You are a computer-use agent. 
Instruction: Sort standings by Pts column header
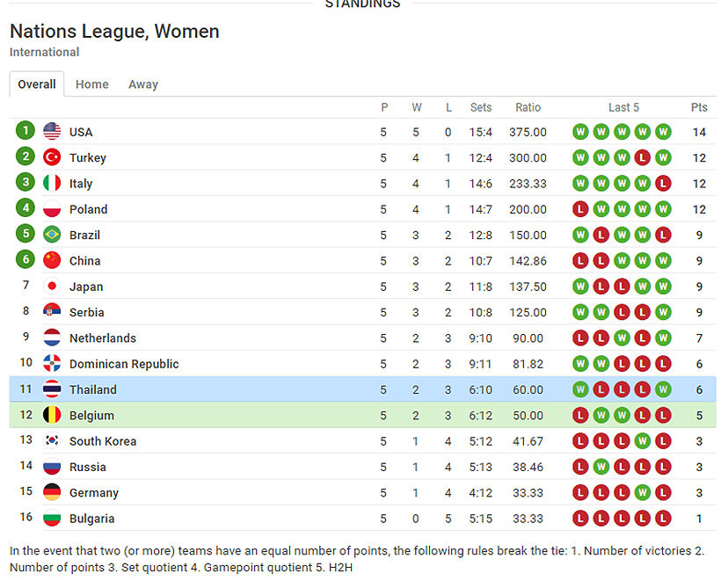699,107
